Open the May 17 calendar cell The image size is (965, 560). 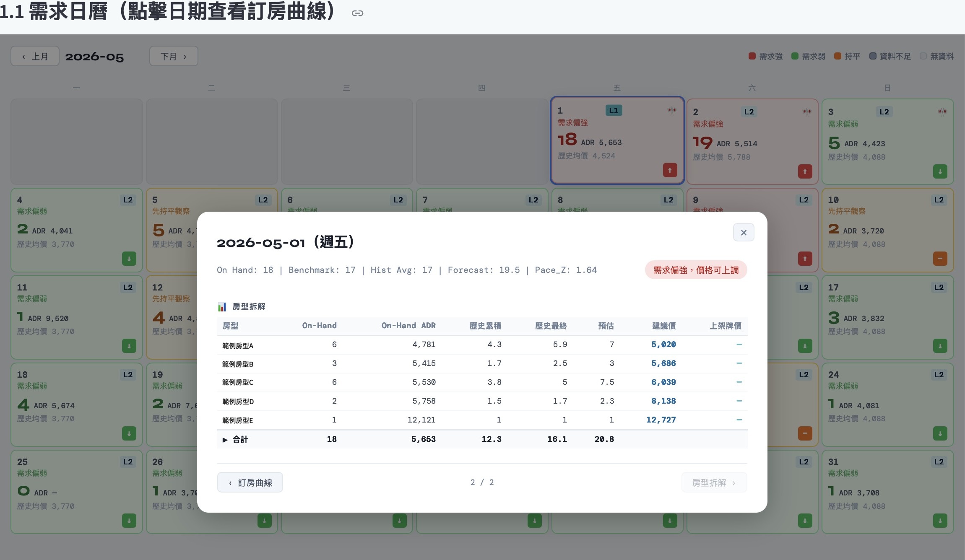(x=887, y=317)
